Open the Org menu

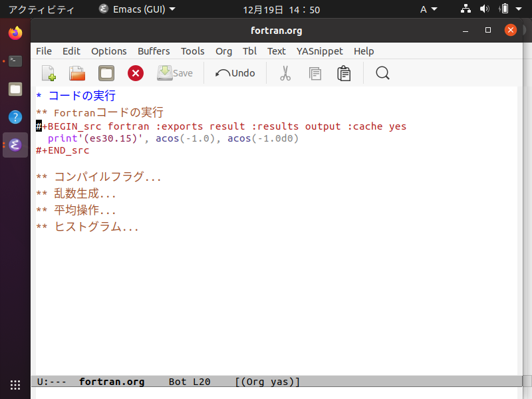tap(223, 51)
